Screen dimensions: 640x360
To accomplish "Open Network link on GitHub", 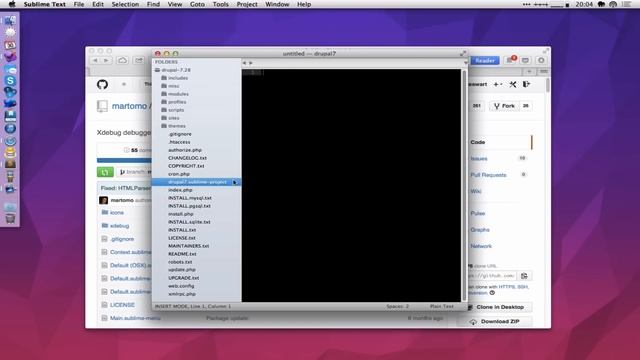I will coord(481,246).
